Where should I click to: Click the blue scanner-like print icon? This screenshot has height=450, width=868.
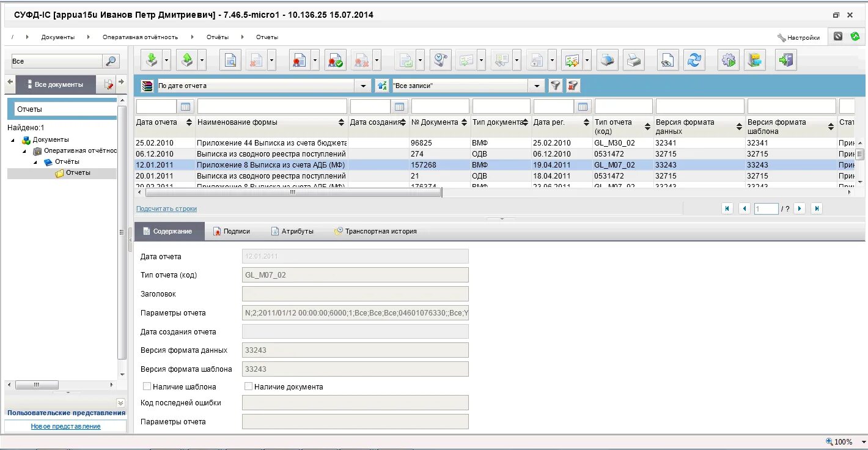[x=608, y=60]
